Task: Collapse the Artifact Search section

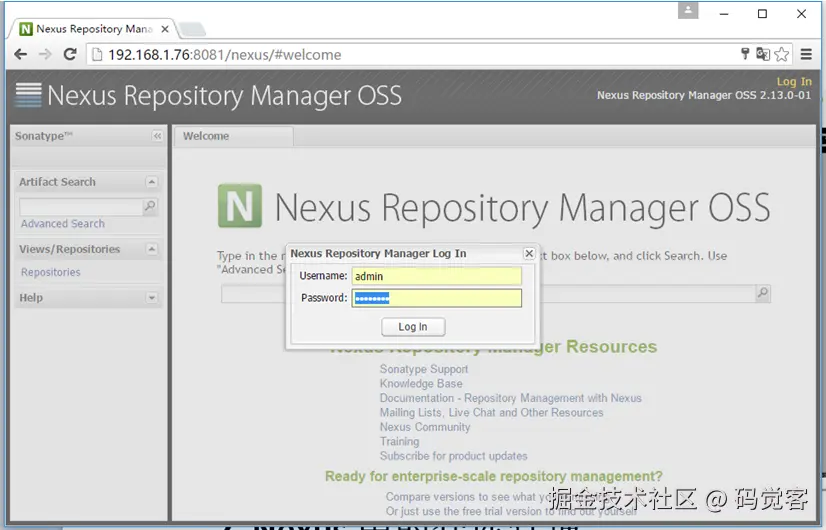Action: [152, 182]
